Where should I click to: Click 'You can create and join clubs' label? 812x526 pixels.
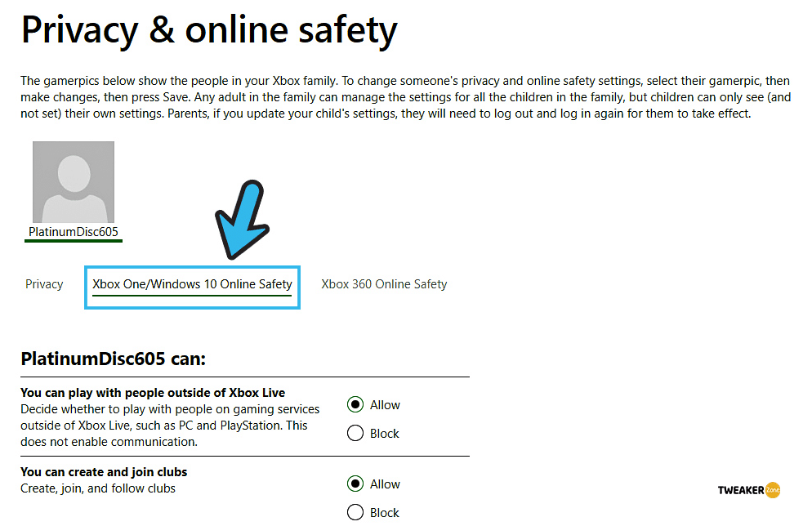[x=104, y=471]
